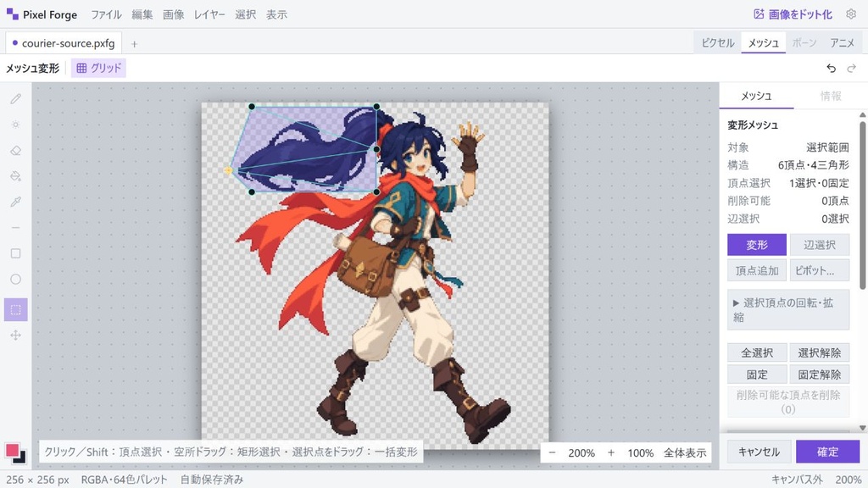Select the Rectangle shape tool

(15, 253)
